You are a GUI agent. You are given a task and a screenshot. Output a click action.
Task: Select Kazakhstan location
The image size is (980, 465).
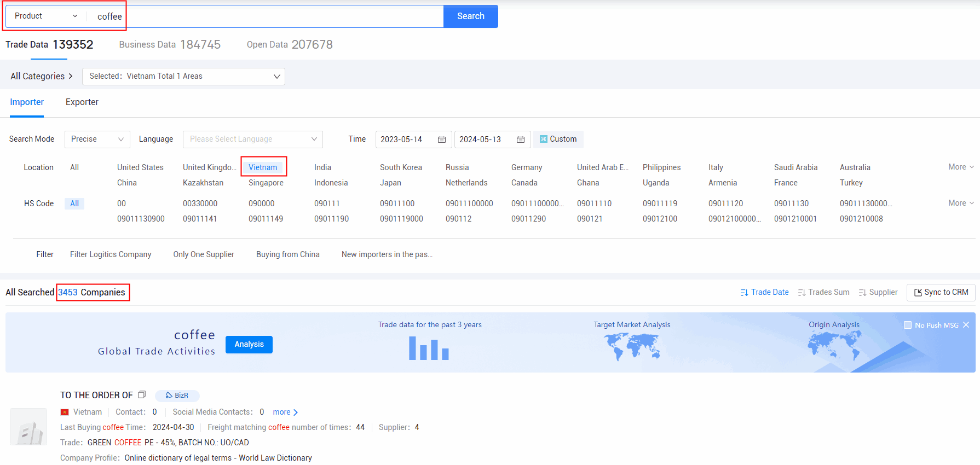tap(203, 183)
